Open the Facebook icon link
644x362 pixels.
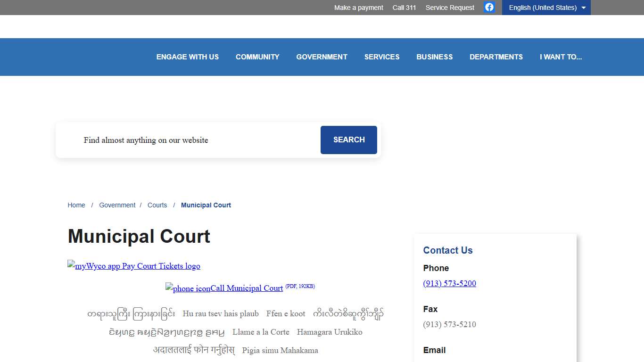[x=489, y=7]
